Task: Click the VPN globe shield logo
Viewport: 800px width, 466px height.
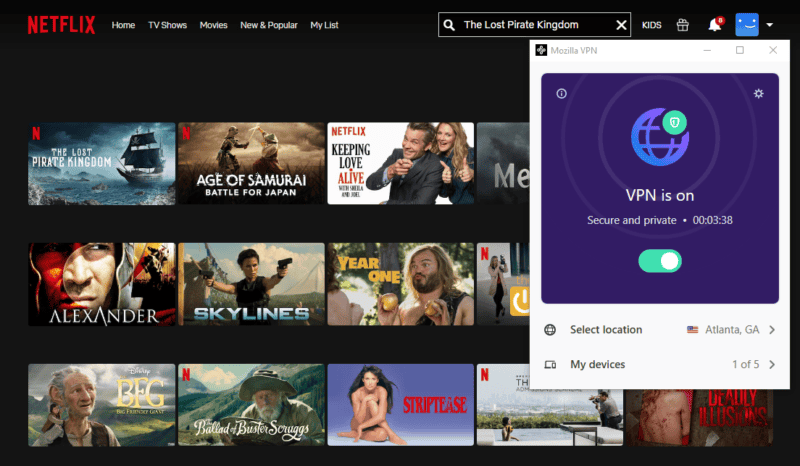Action: (x=660, y=137)
